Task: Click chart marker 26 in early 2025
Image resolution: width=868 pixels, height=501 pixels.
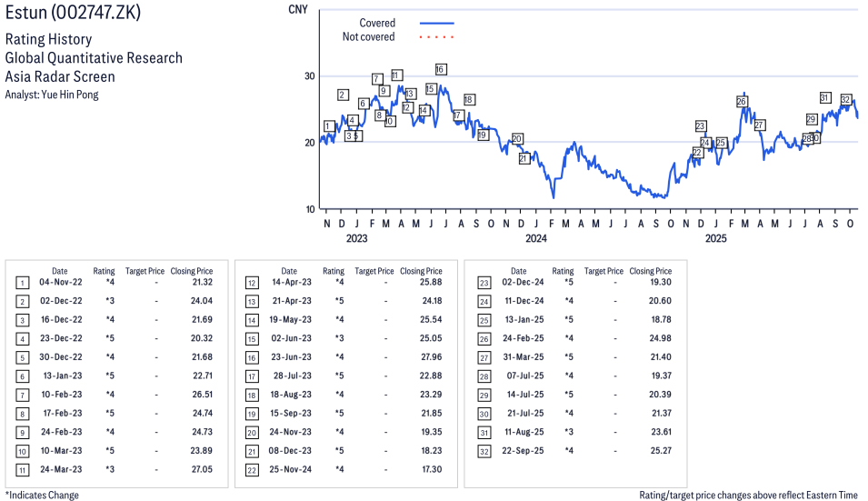Action: 742,102
